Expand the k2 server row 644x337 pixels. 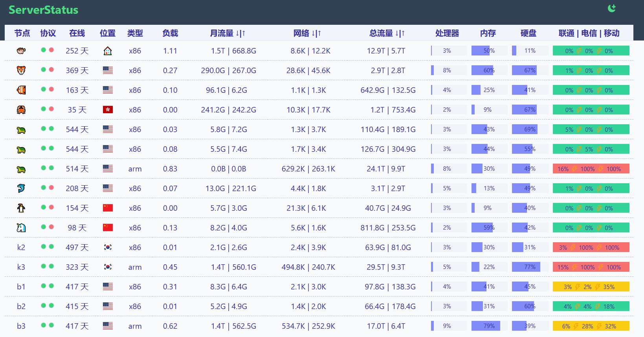(21, 247)
